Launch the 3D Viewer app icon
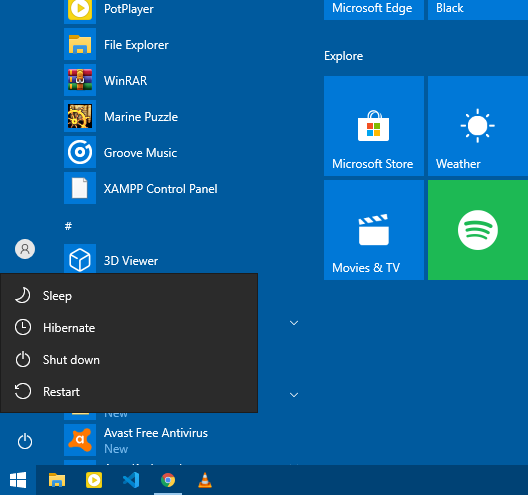 pyautogui.click(x=80, y=259)
